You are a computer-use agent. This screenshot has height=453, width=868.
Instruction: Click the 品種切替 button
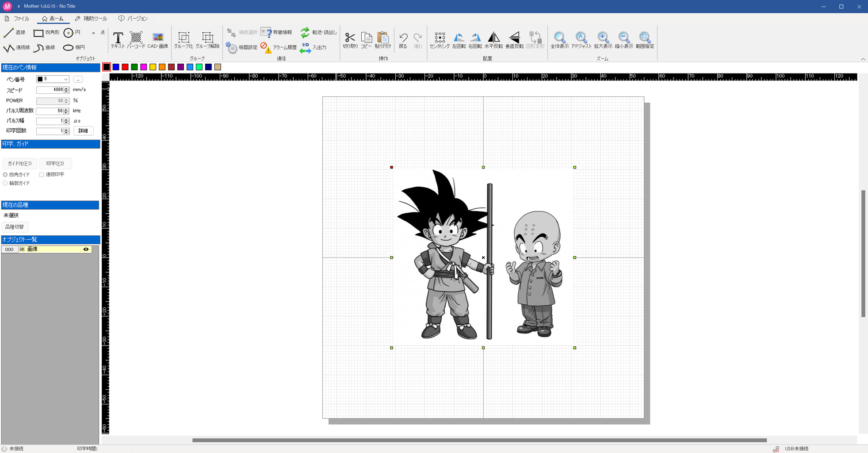click(x=15, y=227)
